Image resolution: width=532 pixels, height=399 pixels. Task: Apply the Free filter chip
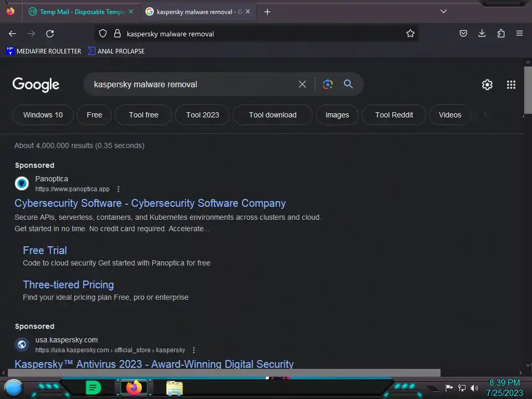(95, 115)
